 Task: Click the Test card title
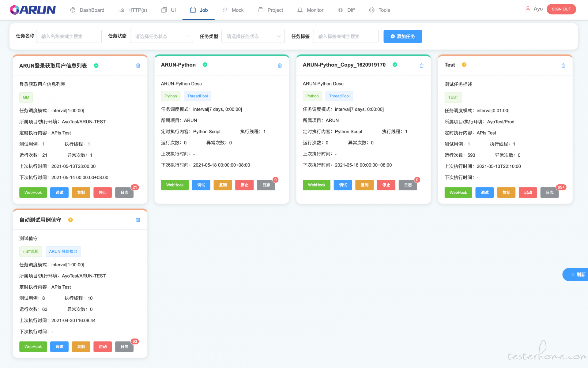[450, 65]
